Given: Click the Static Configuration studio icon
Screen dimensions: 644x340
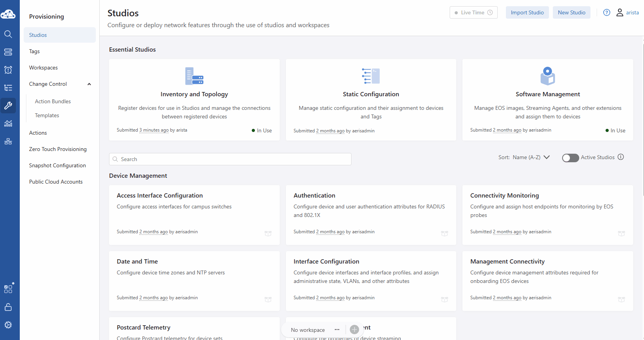Looking at the screenshot, I should tap(371, 76).
